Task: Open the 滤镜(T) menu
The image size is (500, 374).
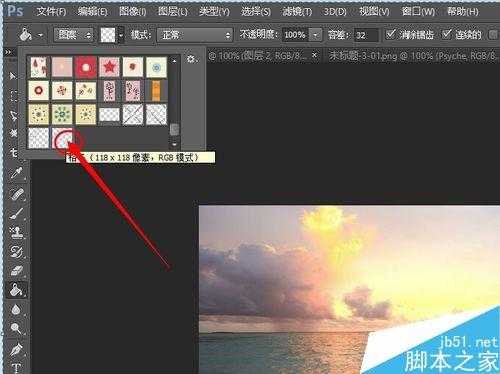Action: click(297, 12)
